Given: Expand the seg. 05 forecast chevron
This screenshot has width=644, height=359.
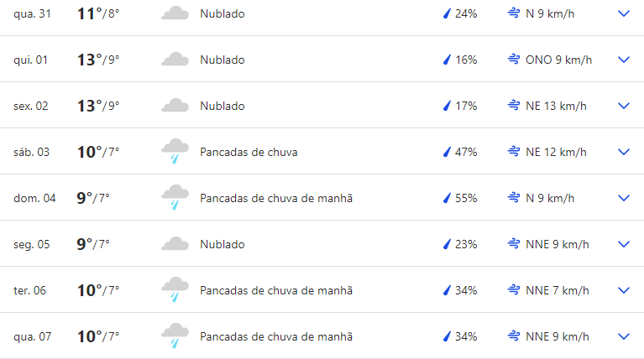Looking at the screenshot, I should click(624, 245).
